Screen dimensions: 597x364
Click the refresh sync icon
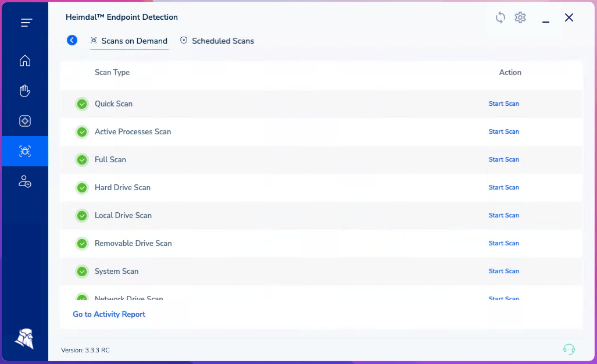point(501,17)
